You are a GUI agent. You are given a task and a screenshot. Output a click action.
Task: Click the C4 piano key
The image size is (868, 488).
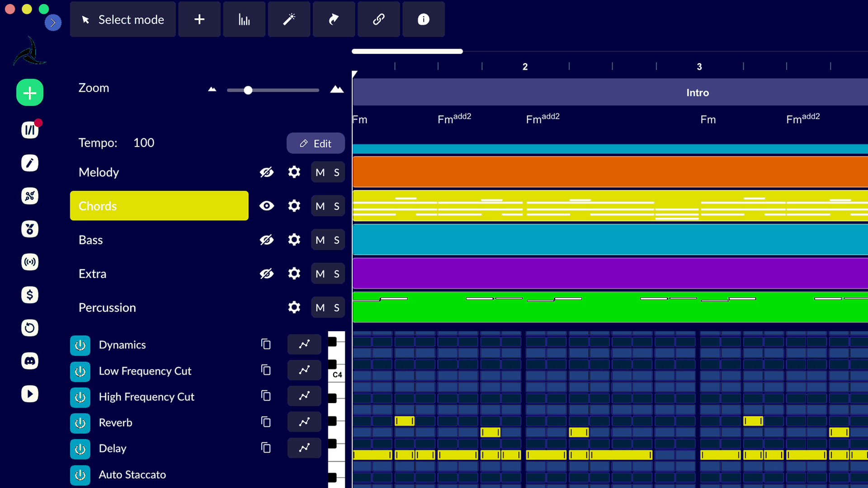tap(337, 375)
